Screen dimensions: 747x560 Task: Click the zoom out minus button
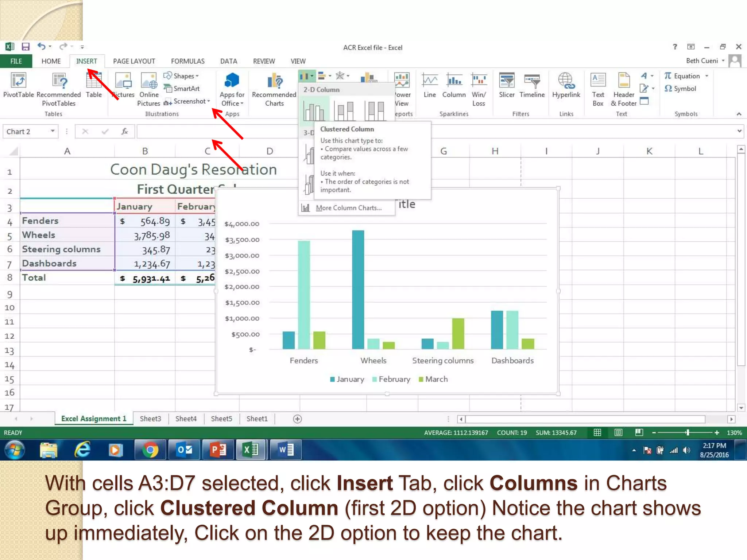coord(654,432)
